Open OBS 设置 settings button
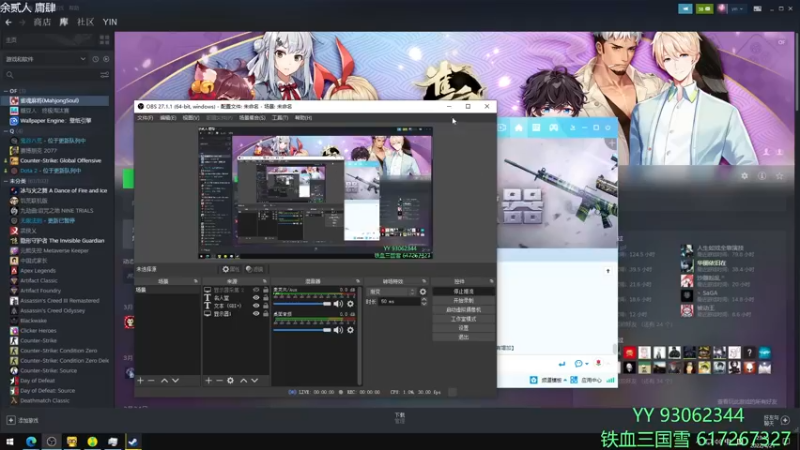800x450 pixels. click(x=463, y=328)
